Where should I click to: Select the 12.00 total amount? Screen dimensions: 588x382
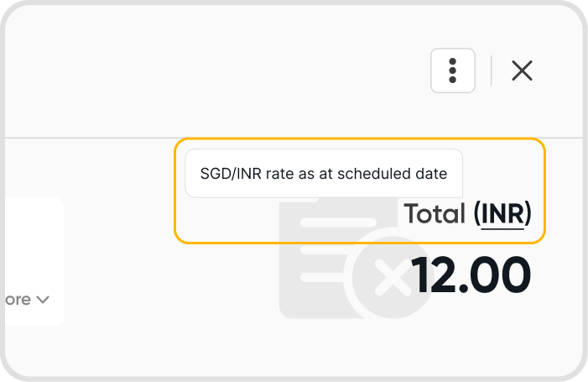coord(471,275)
